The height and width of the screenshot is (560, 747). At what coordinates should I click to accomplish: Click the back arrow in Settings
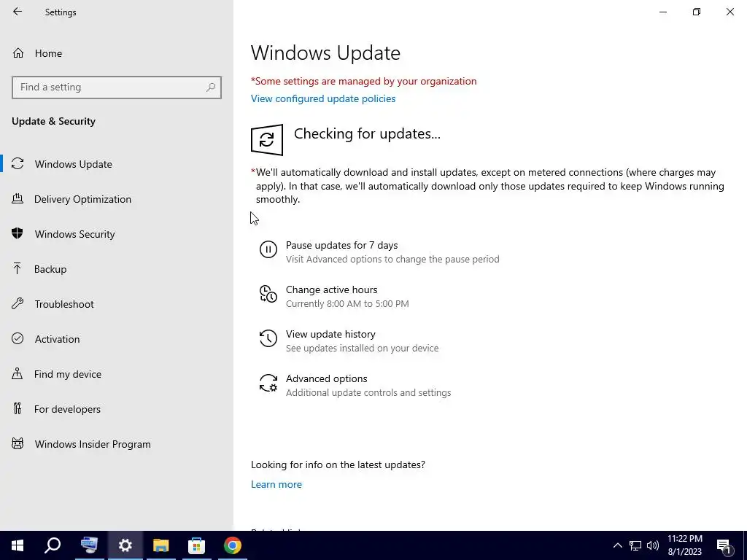coord(18,12)
